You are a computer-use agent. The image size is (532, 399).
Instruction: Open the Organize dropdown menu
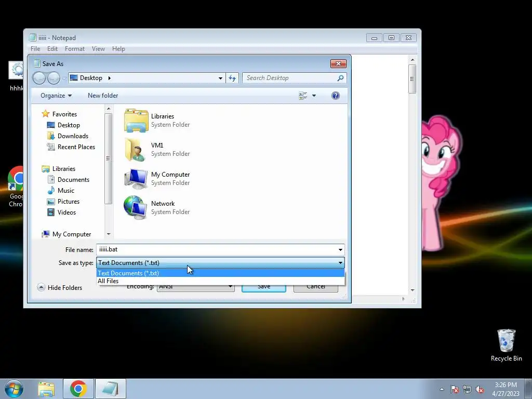[x=56, y=96]
